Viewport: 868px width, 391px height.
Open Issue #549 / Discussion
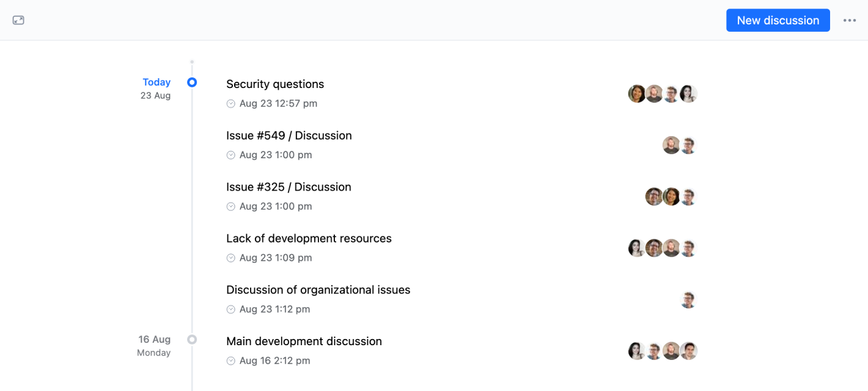[289, 136]
